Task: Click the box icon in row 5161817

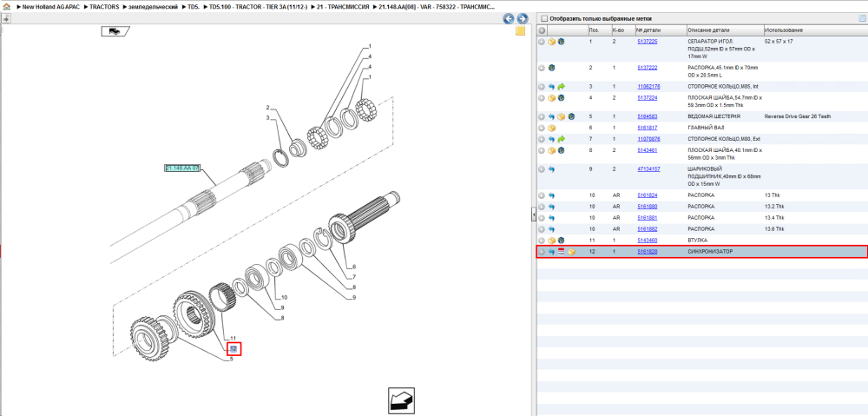Action: pyautogui.click(x=551, y=128)
